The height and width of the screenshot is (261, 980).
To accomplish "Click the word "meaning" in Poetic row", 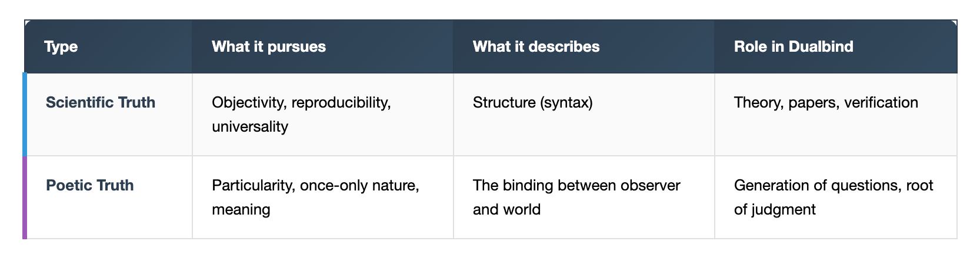I will point(241,209).
